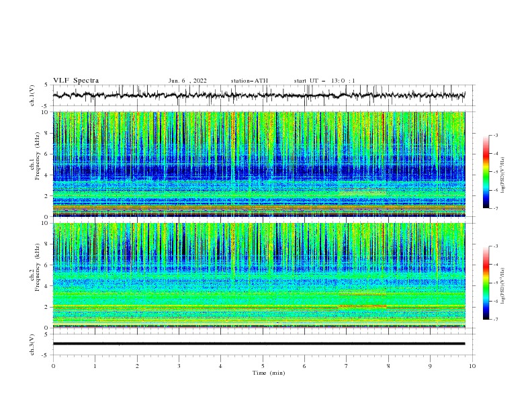The height and width of the screenshot is (411, 532).
Task: Click the time axis tick label "9"
Action: click(x=430, y=366)
